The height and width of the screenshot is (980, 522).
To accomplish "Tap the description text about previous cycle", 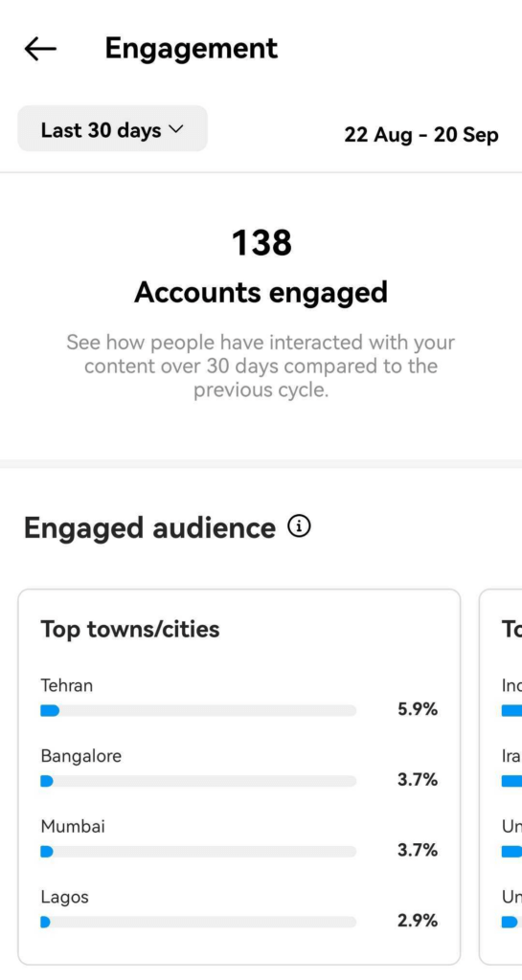I will point(261,367).
